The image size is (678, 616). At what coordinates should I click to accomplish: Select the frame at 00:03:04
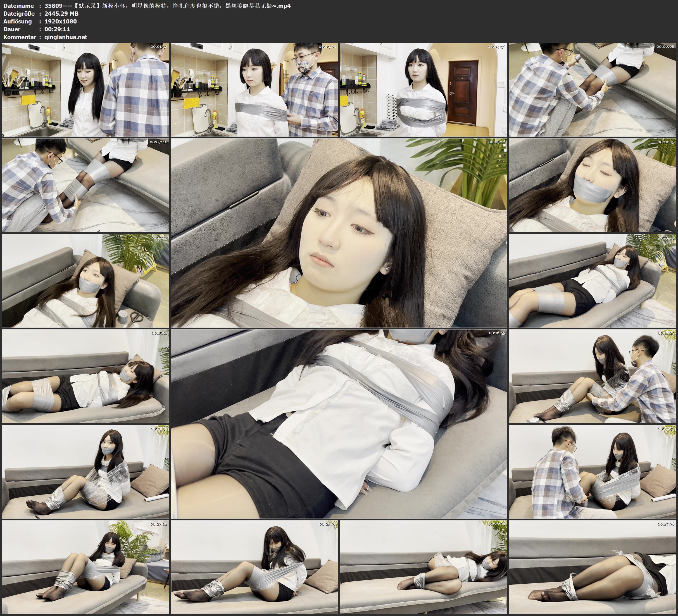(x=254, y=89)
